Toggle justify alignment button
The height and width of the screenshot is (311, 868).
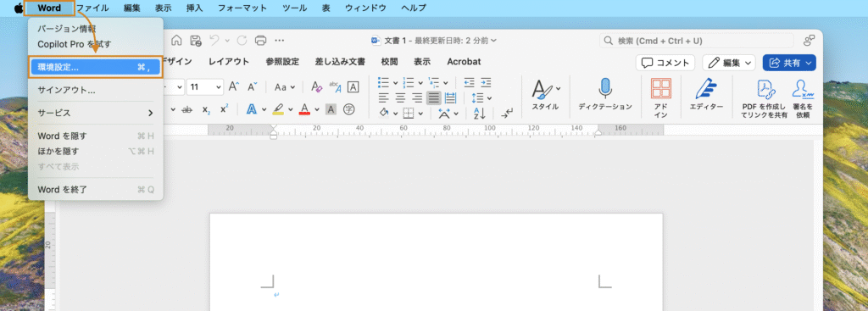433,98
